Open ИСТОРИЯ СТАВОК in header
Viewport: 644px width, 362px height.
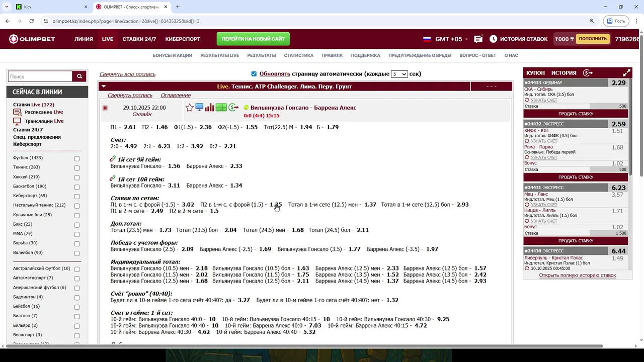pos(518,39)
